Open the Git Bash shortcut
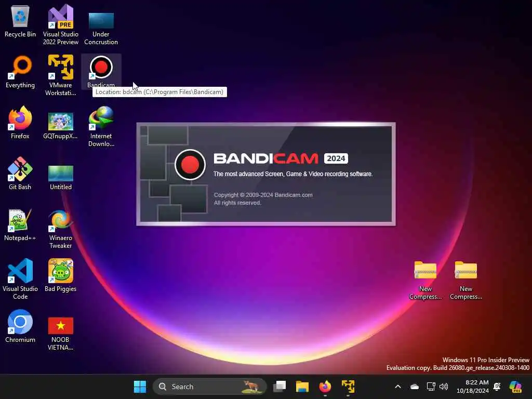Viewport: 532px width, 399px height. point(20,174)
